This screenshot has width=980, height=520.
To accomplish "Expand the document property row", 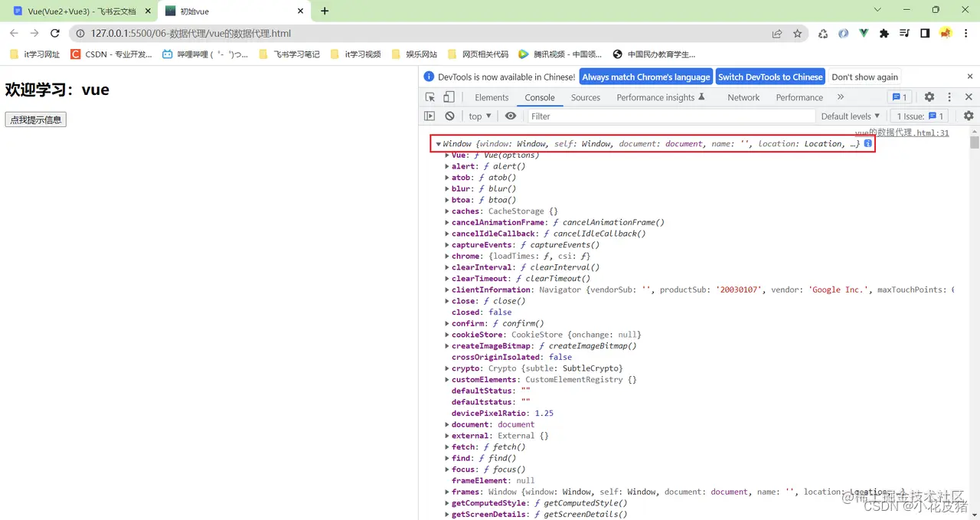I will 447,424.
